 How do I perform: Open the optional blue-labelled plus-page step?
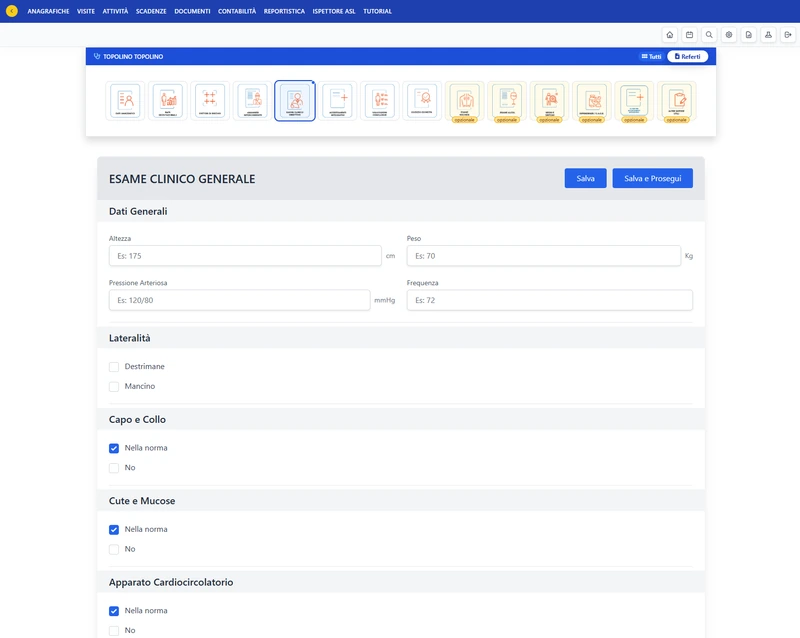pyautogui.click(x=634, y=102)
